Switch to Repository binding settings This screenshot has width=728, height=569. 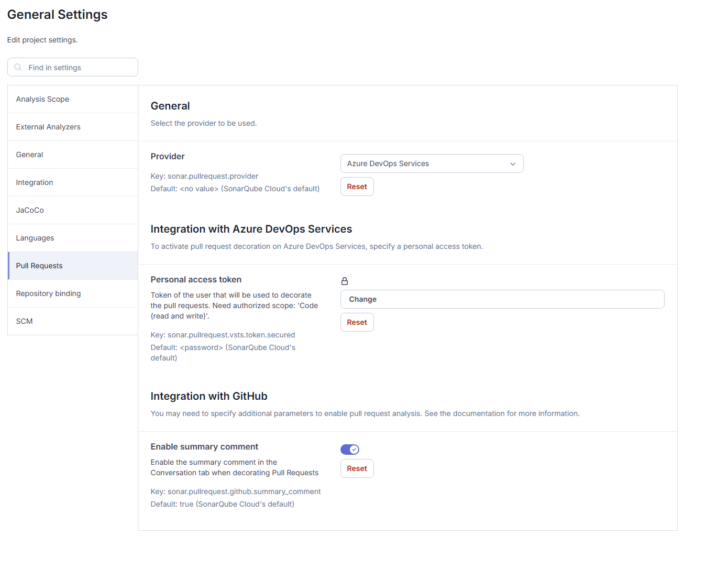(48, 293)
